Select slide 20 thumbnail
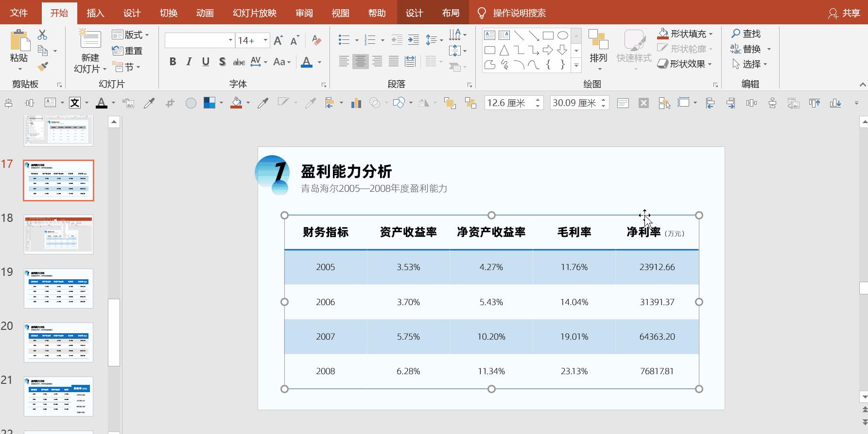 [58, 342]
